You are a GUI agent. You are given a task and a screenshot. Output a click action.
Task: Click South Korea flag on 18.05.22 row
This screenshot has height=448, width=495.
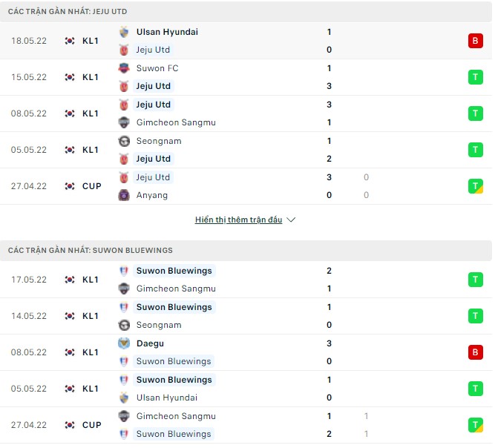[70, 41]
